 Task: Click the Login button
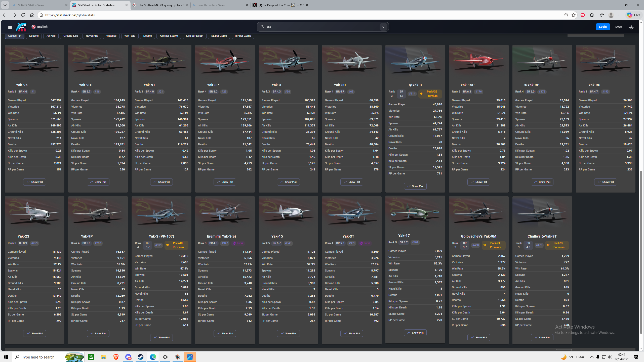coord(603,27)
